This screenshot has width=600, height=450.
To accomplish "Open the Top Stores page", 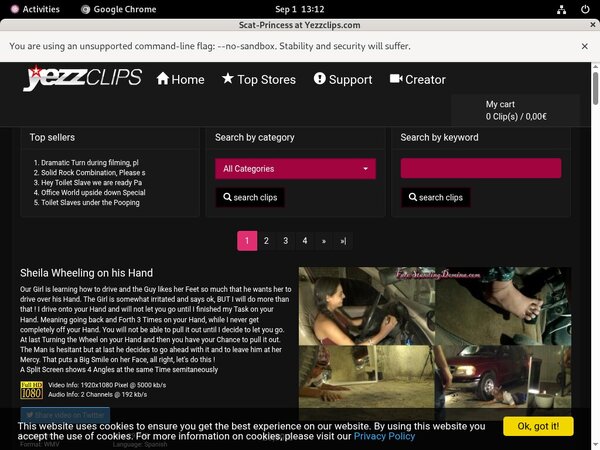I will tap(258, 79).
